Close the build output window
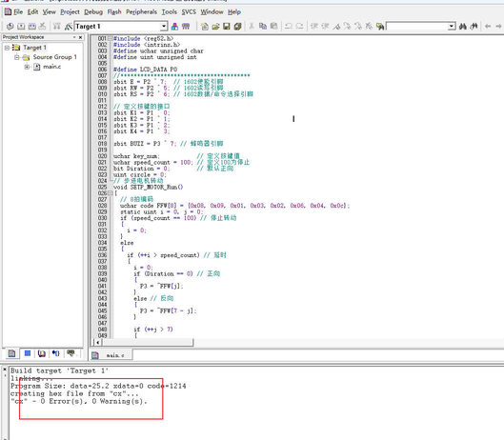Image resolution: width=504 pixels, height=440 pixels. (5, 370)
